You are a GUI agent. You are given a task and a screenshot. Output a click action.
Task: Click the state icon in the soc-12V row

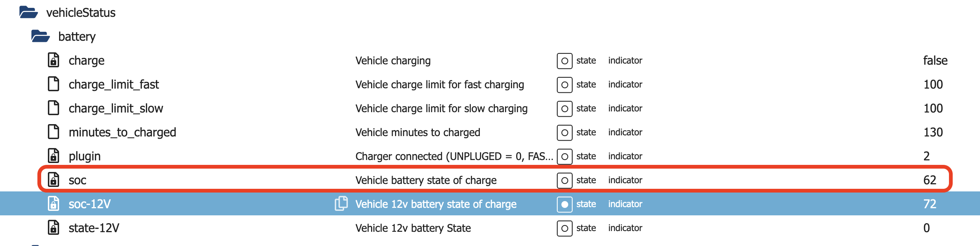click(x=564, y=205)
